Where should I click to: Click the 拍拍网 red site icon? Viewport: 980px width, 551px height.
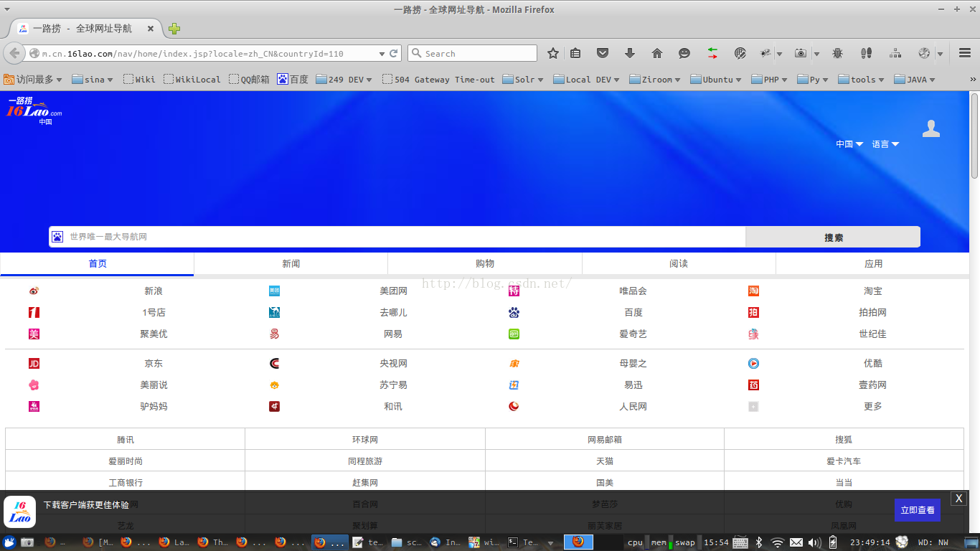(x=753, y=312)
